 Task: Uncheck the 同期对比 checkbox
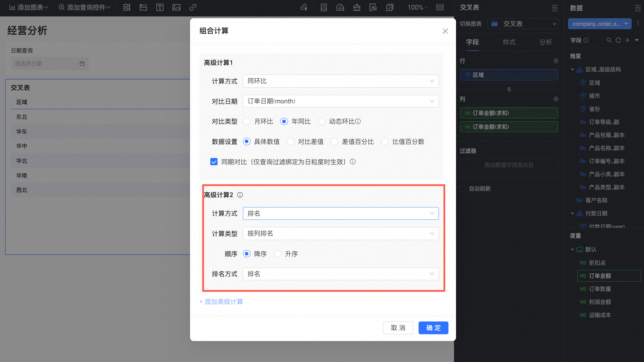coord(214,162)
